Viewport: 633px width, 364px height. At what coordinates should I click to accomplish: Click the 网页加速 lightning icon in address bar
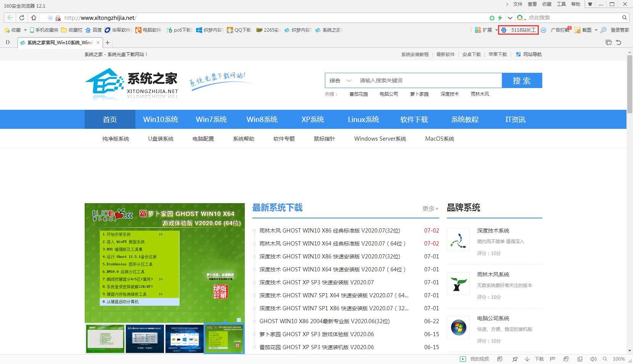click(x=500, y=18)
